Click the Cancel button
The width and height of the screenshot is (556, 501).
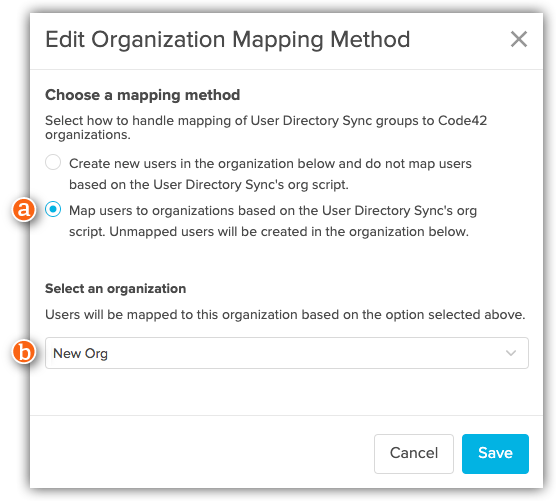414,453
